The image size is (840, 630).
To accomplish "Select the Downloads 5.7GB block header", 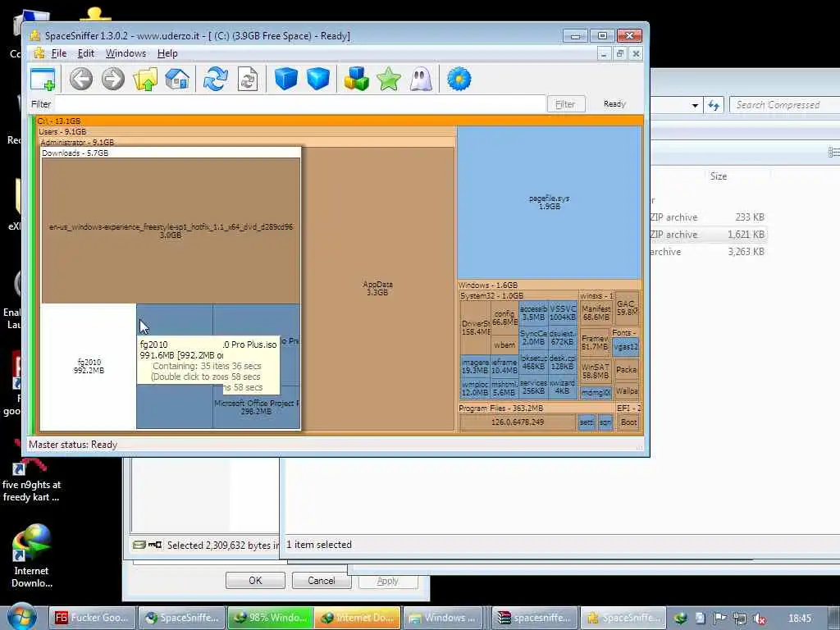I will (171, 153).
